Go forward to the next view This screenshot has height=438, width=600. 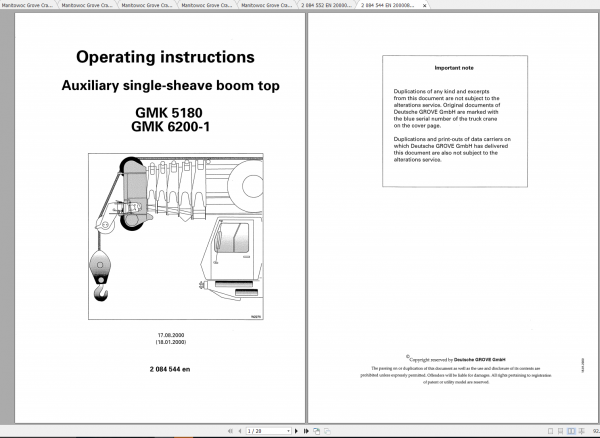(328, 431)
